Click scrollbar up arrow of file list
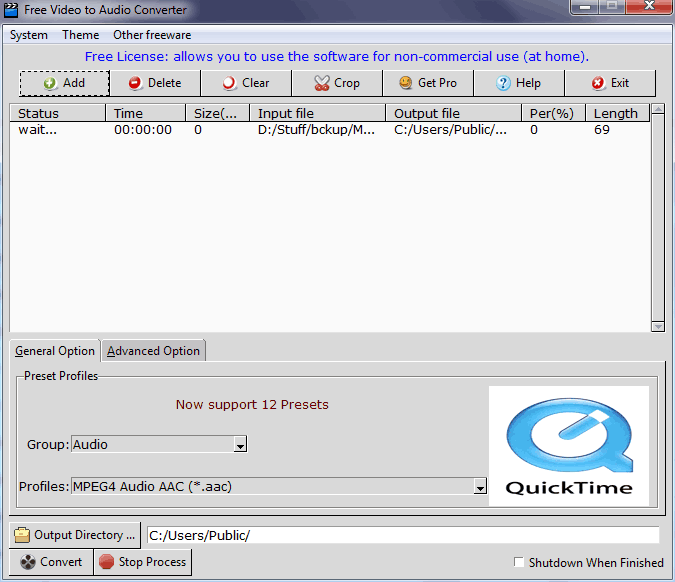This screenshot has width=675, height=582. pyautogui.click(x=658, y=109)
